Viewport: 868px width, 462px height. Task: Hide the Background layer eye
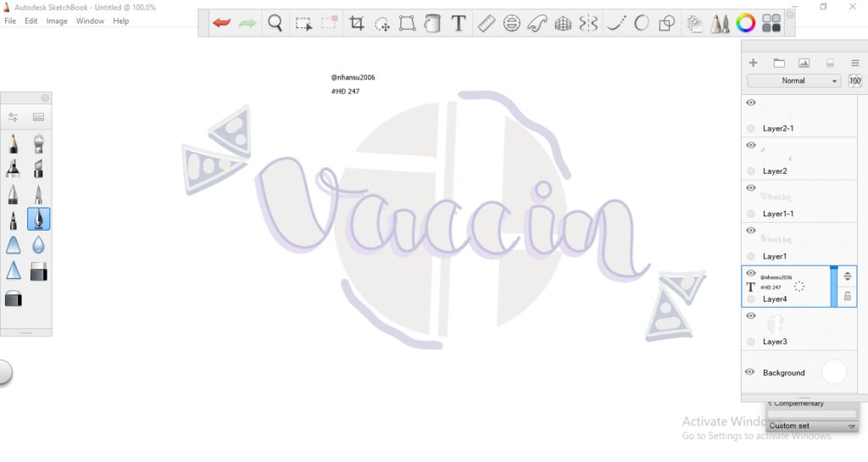(x=749, y=372)
